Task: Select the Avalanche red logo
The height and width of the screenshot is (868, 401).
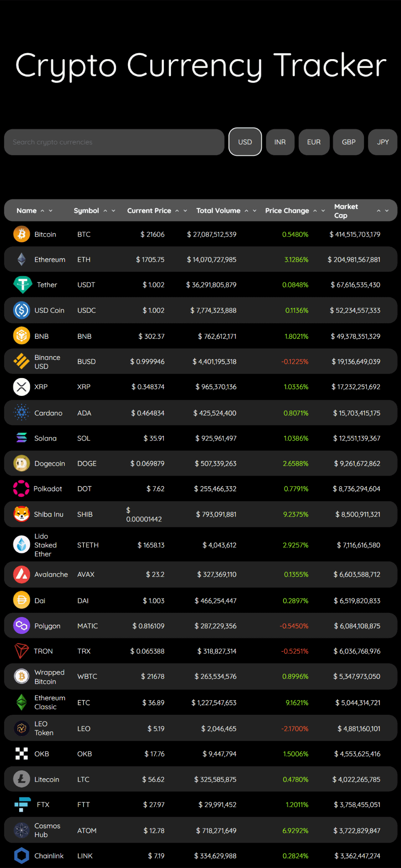Action: (x=21, y=574)
